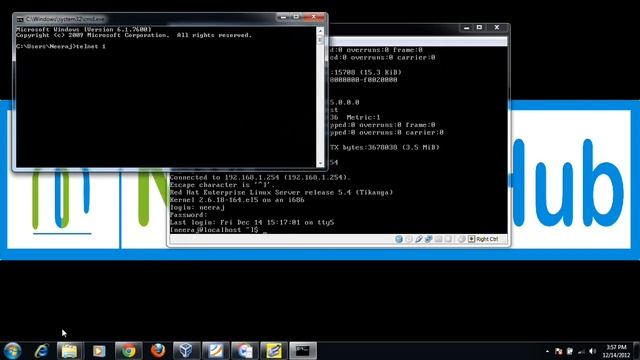640x360 pixels.
Task: Click the taskbar clock showing 3:57 PM
Action: pos(616,351)
